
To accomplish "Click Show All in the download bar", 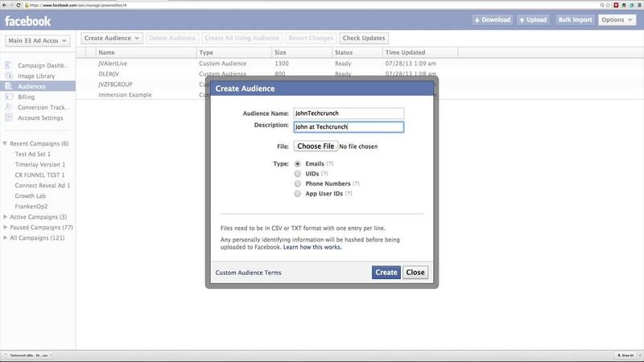I will click(x=626, y=356).
